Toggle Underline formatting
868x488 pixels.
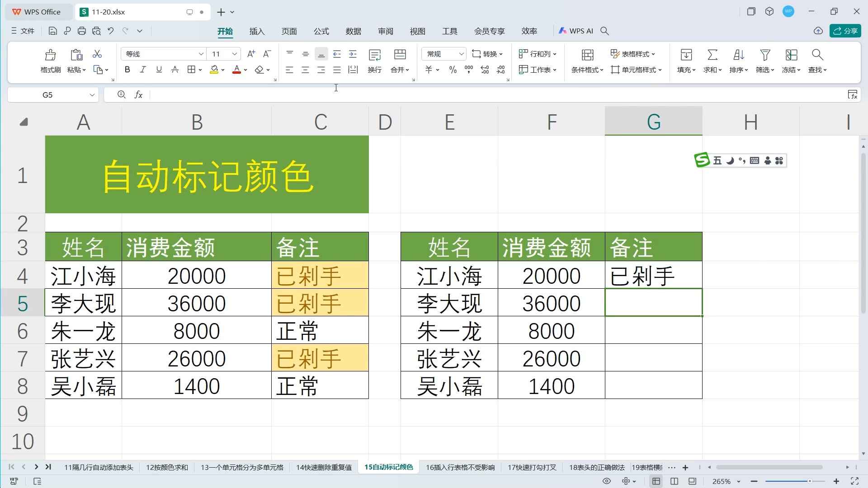coord(159,70)
